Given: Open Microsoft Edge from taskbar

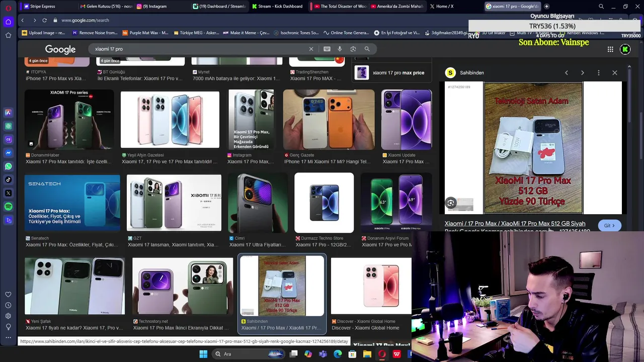Looking at the screenshot, I should 338,354.
